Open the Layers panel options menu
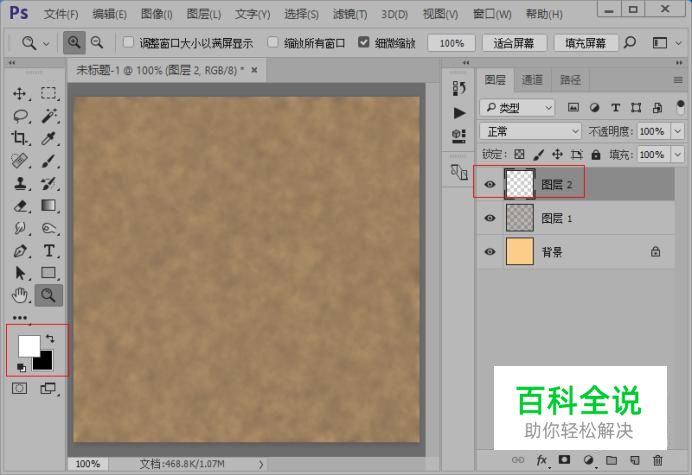 coord(678,80)
